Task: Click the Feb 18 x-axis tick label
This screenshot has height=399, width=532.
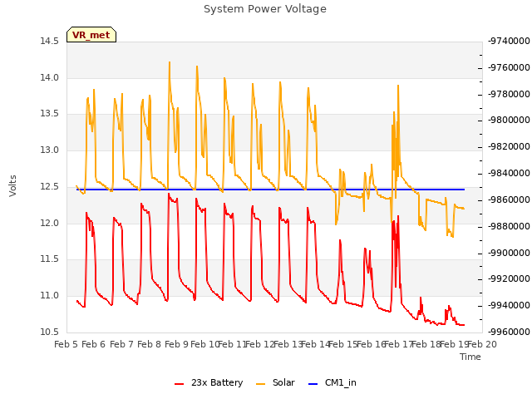Action: click(426, 344)
